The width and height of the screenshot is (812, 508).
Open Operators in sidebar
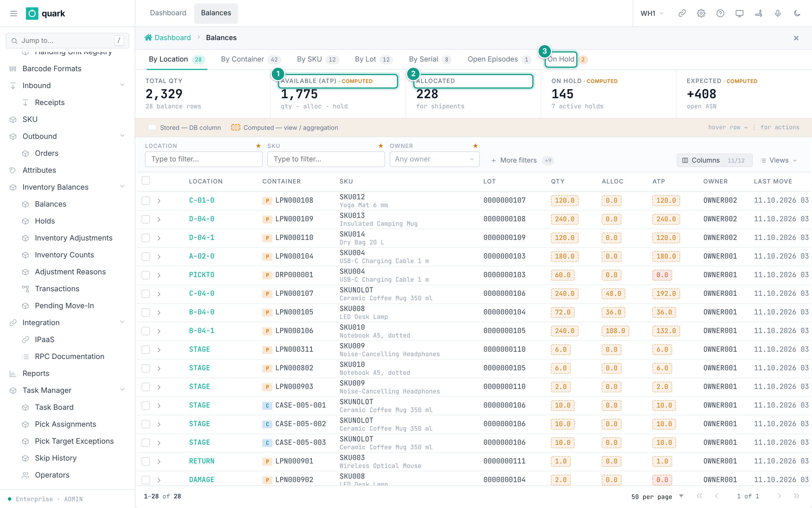(x=52, y=475)
